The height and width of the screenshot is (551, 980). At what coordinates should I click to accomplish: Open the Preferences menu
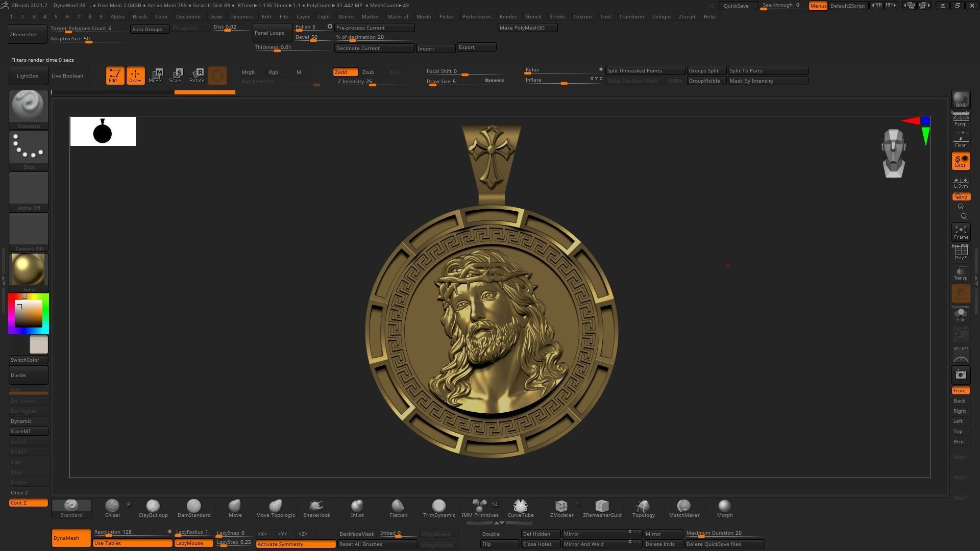(x=477, y=16)
